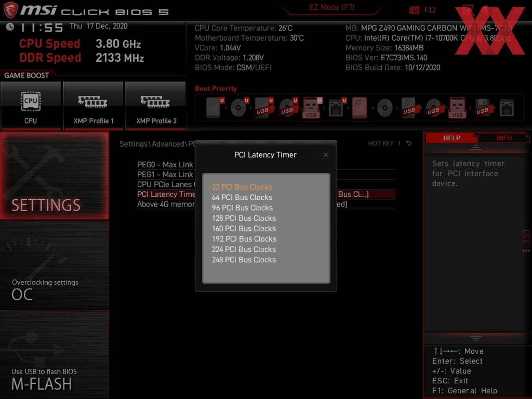
Task: Switch to the HELP tab
Action: (451, 138)
